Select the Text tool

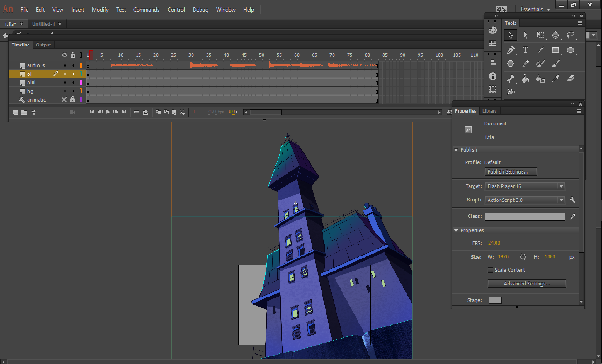pos(526,50)
